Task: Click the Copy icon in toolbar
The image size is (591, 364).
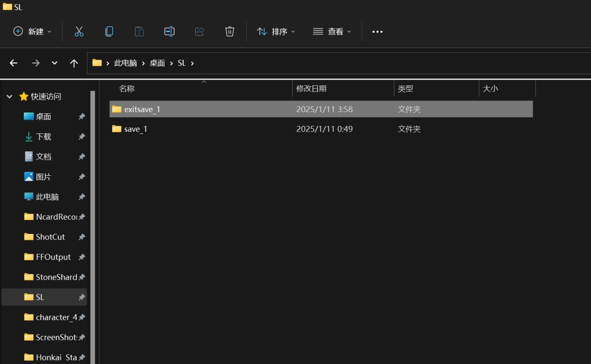Action: point(109,31)
